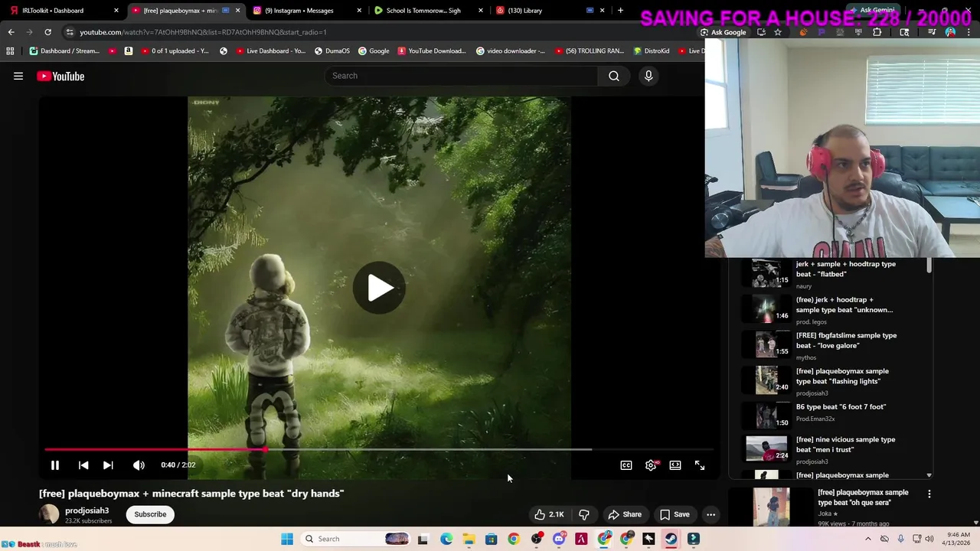The width and height of the screenshot is (980, 551).
Task: Go back with browser back arrow
Action: pyautogui.click(x=11, y=32)
